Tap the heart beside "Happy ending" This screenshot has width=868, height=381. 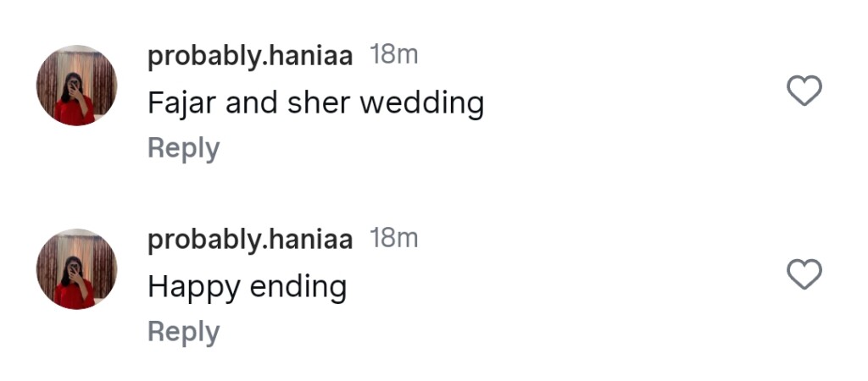point(804,274)
